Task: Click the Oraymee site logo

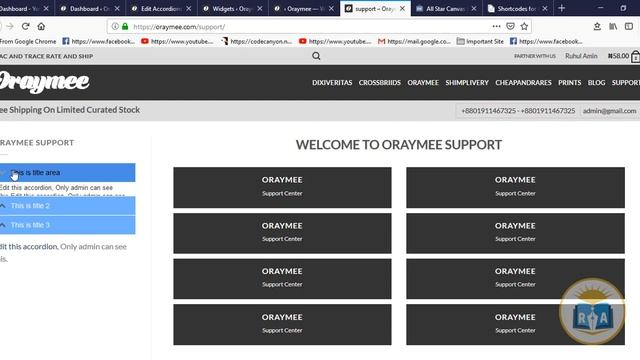Action: pyautogui.click(x=44, y=82)
